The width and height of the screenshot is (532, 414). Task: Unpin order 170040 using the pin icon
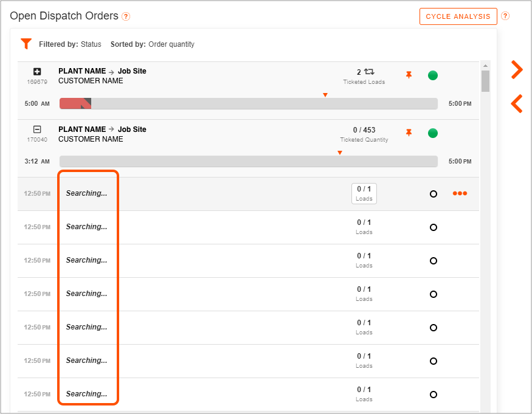409,133
